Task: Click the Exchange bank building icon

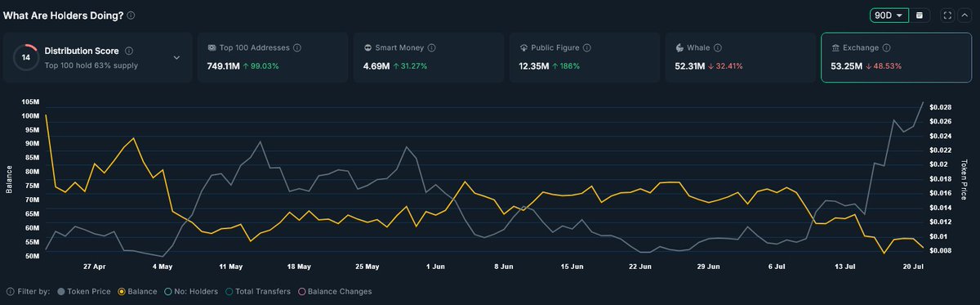Action: tap(835, 47)
